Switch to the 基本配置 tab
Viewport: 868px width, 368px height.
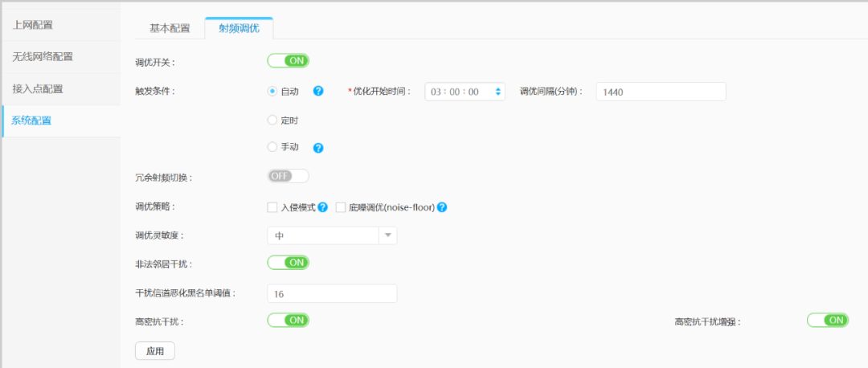point(170,28)
